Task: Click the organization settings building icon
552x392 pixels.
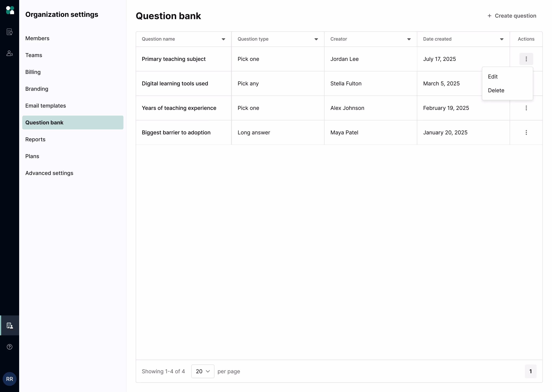Action: click(x=10, y=325)
